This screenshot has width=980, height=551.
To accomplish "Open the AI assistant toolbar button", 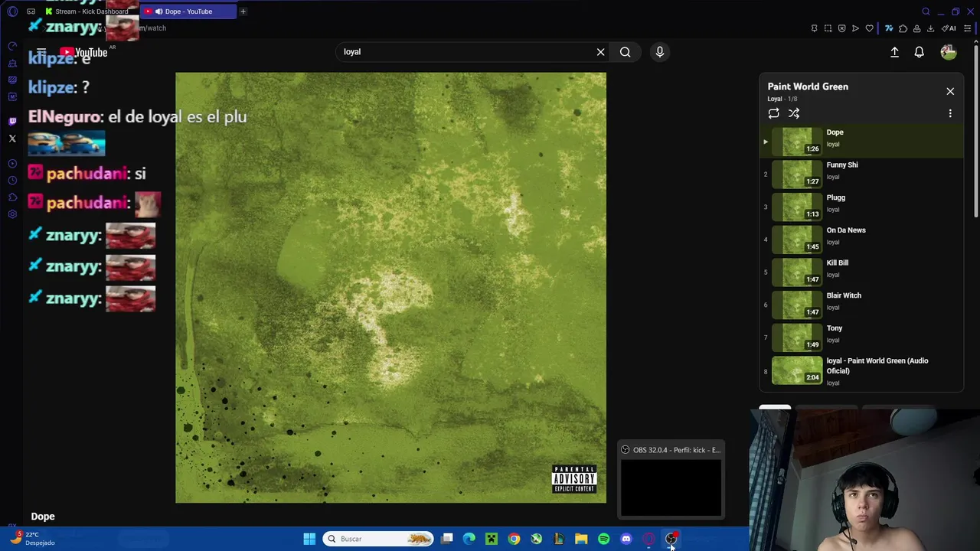I will pos(949,28).
